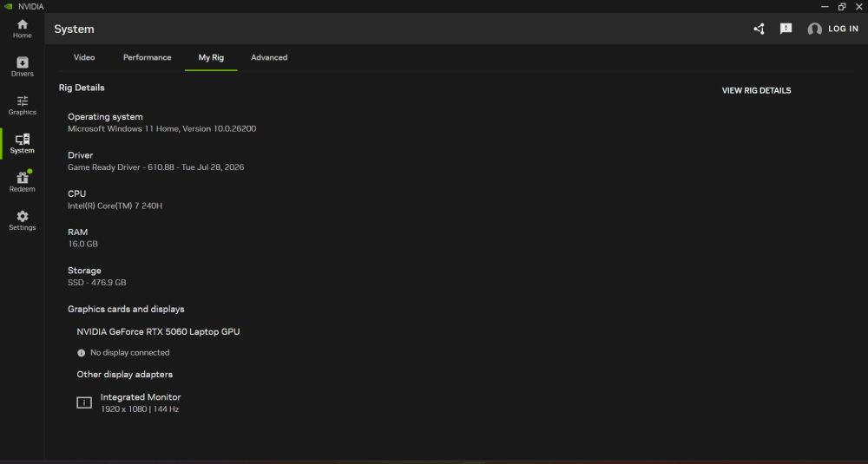Image resolution: width=868 pixels, height=464 pixels.
Task: Click the Driver label
Action: click(x=80, y=155)
